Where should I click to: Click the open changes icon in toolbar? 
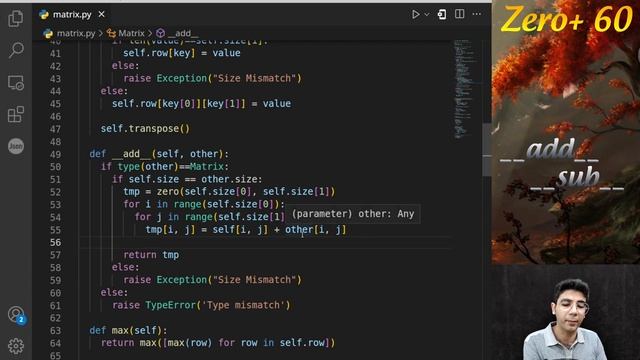point(442,14)
